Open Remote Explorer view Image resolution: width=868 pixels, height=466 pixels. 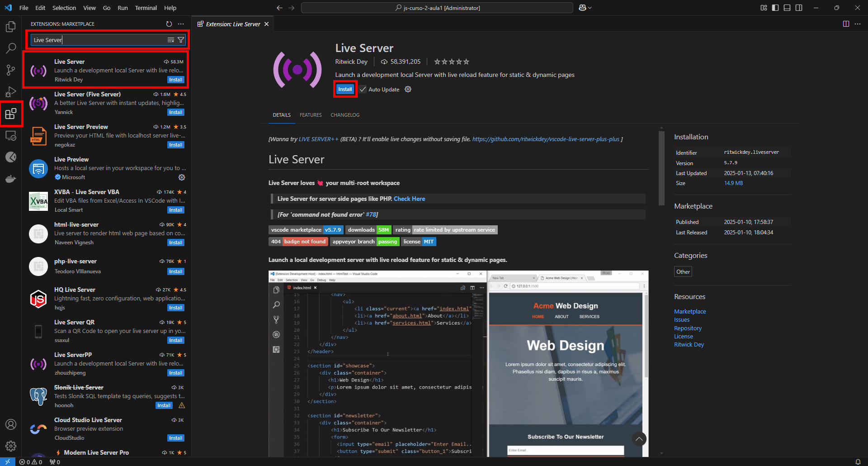click(x=11, y=135)
